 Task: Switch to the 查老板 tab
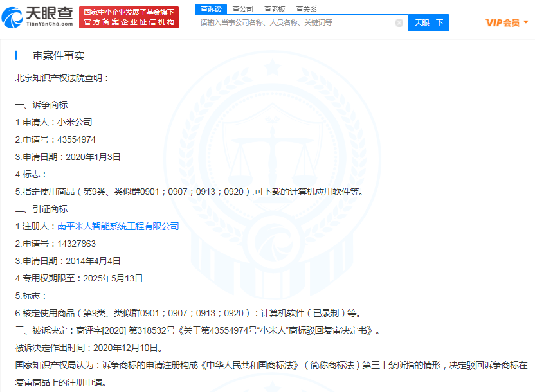coord(275,9)
